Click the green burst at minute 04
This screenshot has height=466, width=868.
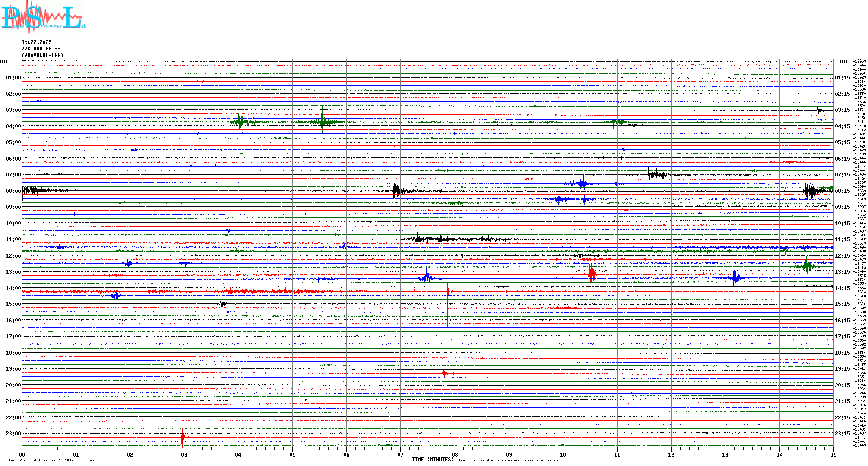click(240, 122)
